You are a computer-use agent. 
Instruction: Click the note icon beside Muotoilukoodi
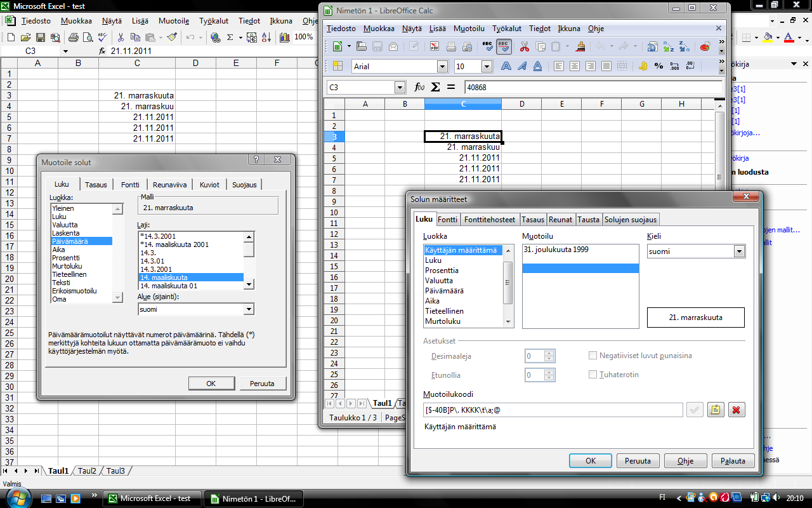coord(715,410)
